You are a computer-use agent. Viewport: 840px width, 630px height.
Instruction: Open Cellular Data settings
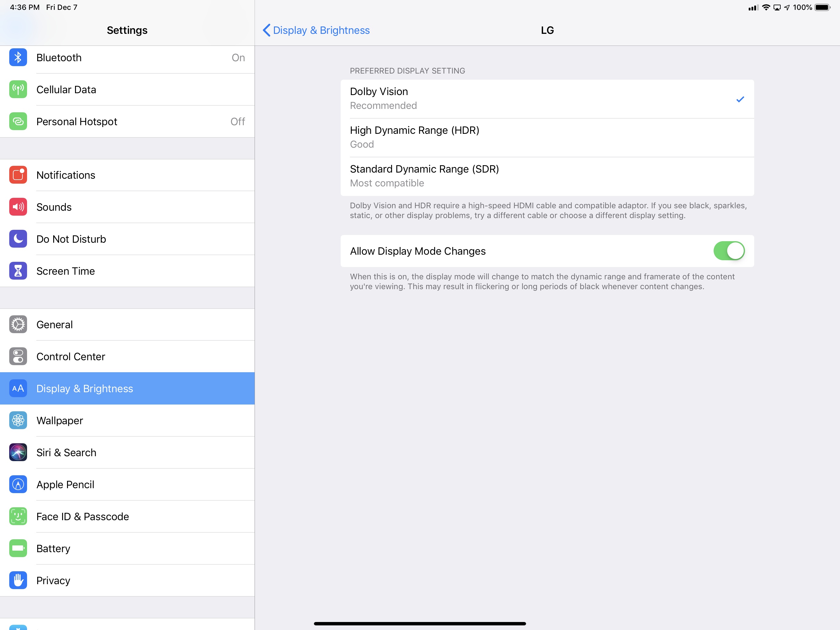pyautogui.click(x=127, y=90)
